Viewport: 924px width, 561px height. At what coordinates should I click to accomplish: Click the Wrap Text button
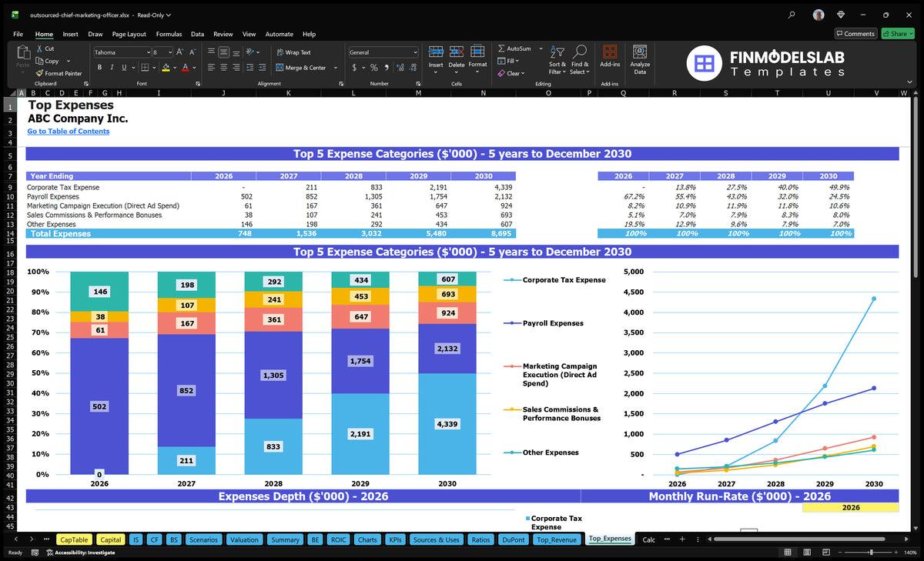[293, 52]
